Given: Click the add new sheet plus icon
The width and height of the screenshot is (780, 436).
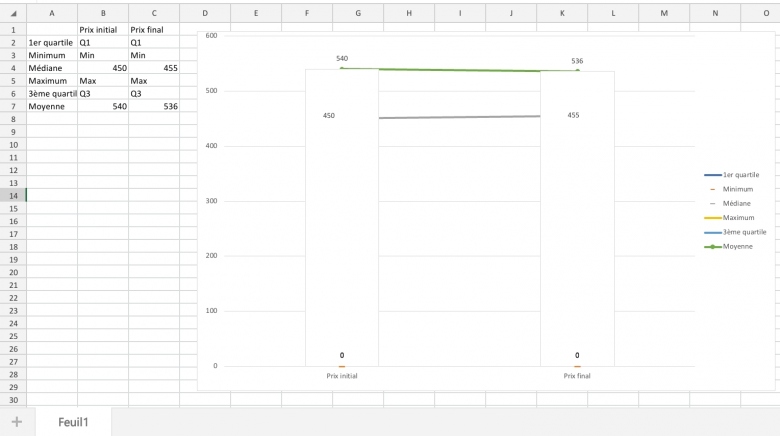Looking at the screenshot, I should [16, 422].
